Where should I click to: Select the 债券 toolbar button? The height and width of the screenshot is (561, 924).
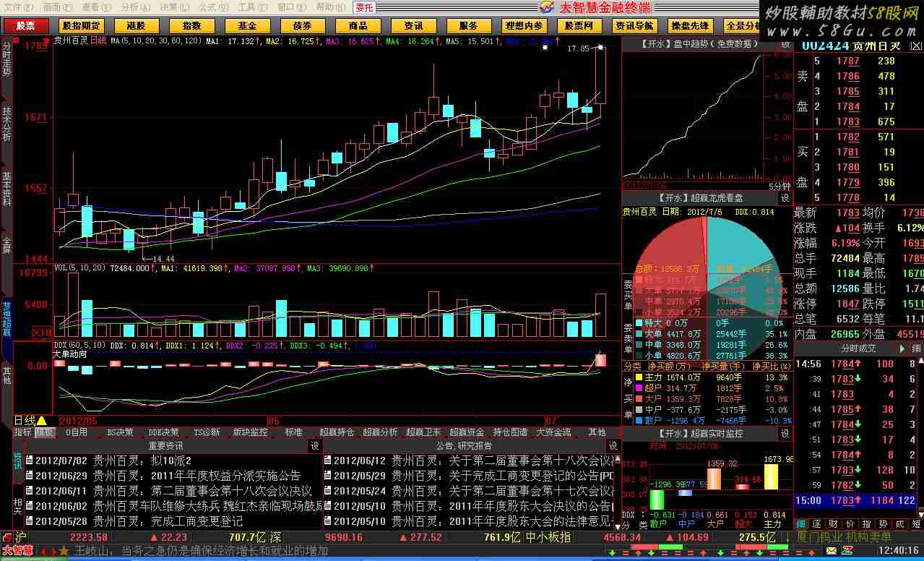302,26
